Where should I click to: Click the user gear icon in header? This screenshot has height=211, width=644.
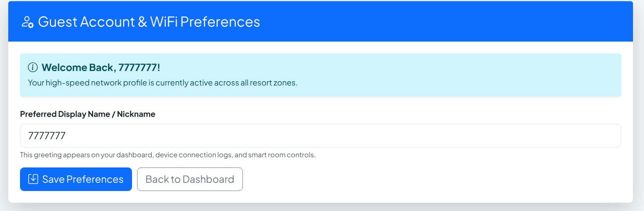pyautogui.click(x=28, y=22)
